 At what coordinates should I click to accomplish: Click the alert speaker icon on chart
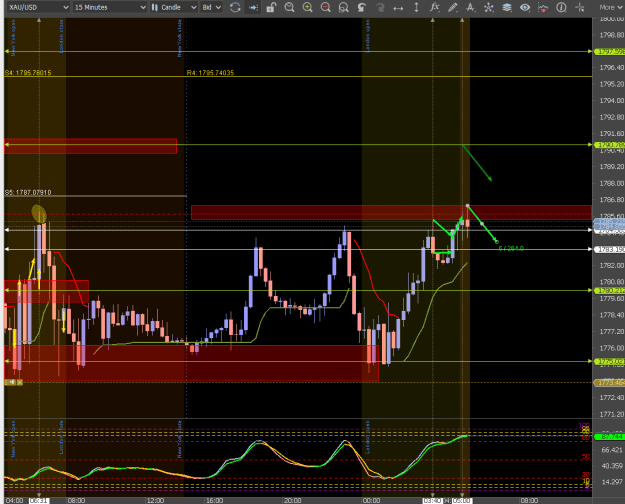[10, 382]
